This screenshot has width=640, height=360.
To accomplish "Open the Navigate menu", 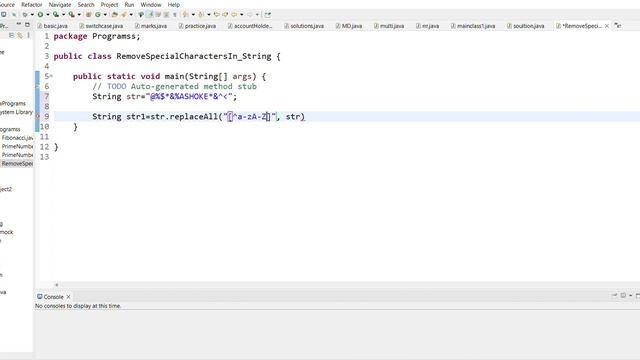I will click(x=60, y=4).
